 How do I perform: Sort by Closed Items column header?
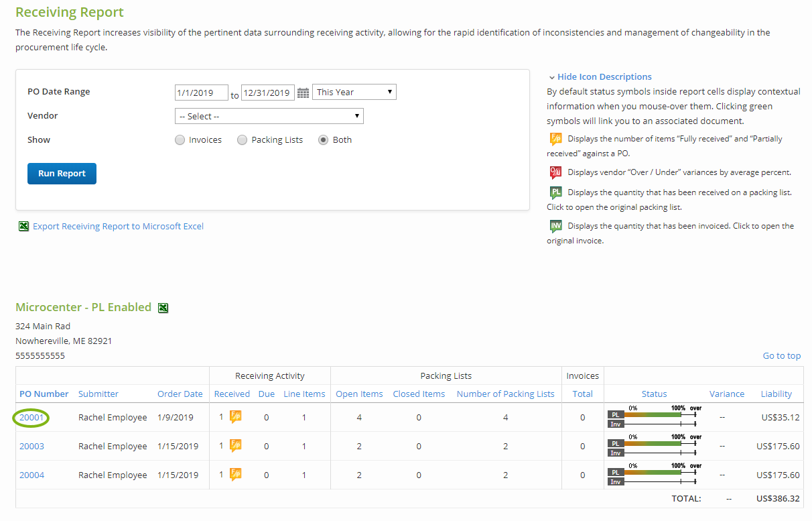419,394
